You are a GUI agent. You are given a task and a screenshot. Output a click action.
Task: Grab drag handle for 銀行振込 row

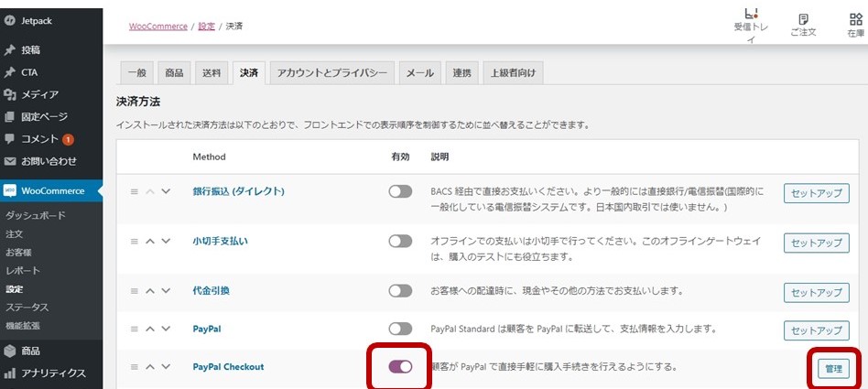pos(134,192)
